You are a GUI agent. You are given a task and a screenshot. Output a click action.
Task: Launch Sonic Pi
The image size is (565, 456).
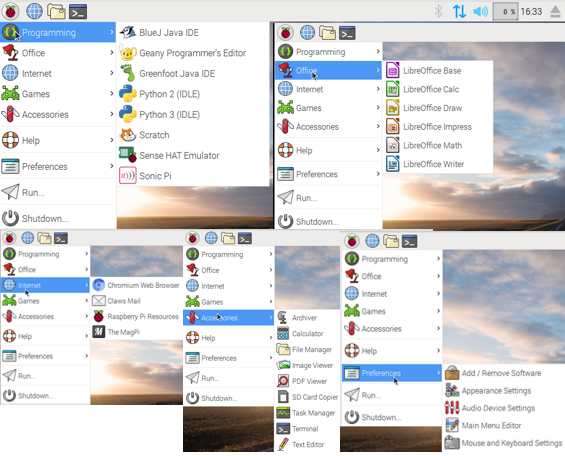pos(193,176)
